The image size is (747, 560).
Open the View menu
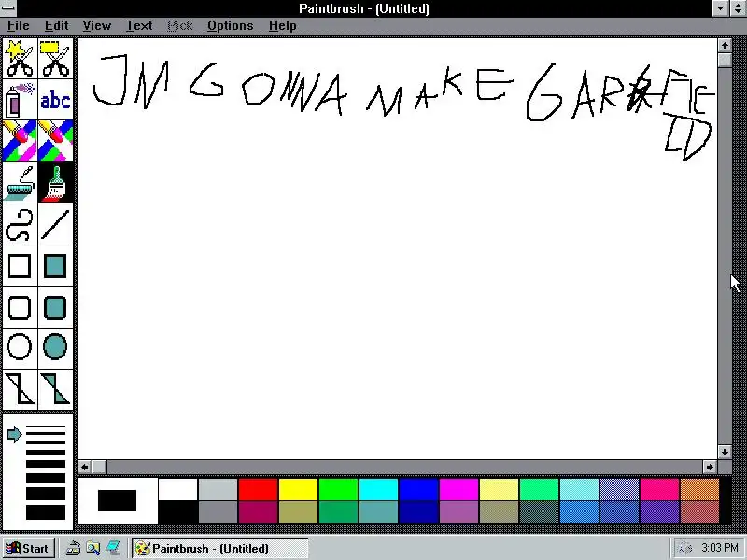pyautogui.click(x=97, y=26)
